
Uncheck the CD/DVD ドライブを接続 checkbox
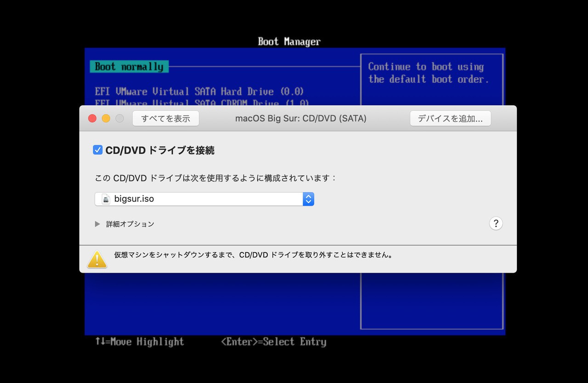pos(98,150)
